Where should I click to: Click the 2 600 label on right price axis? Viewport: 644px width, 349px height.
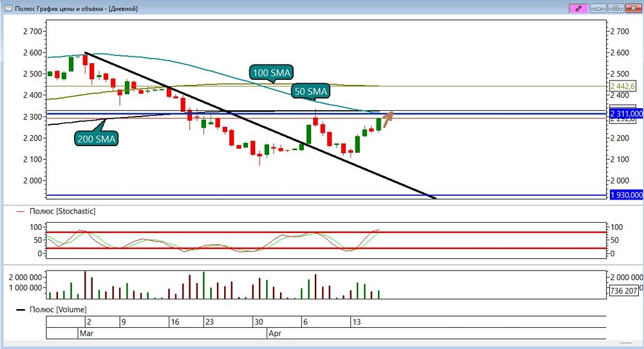[x=620, y=53]
